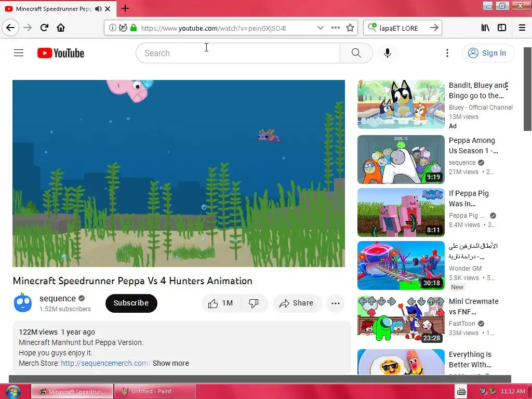Viewport: 532px width, 399px height.
Task: Switch to untitled - Paint in taskbar
Action: point(155,391)
